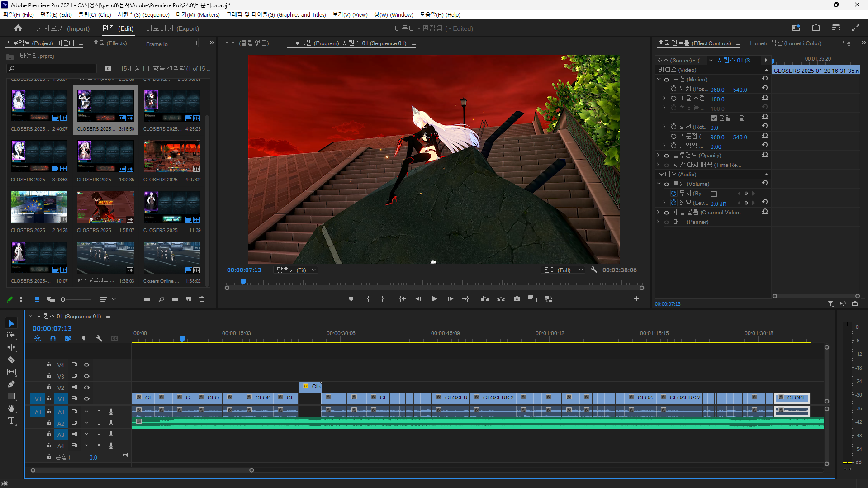
Task: Click the Add Marker button in Program monitor
Action: click(x=351, y=299)
